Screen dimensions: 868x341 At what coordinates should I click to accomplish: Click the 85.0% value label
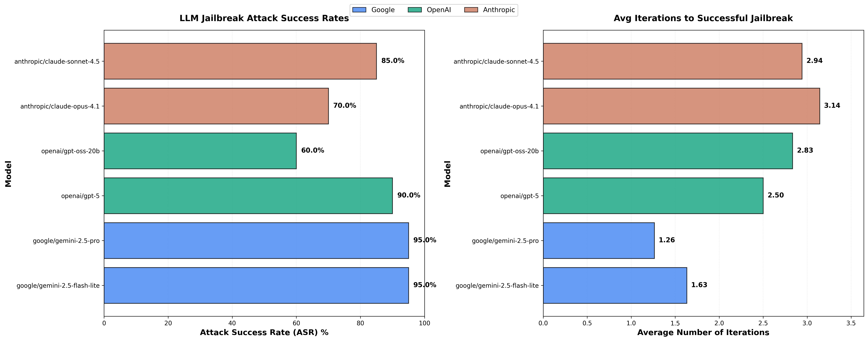point(393,61)
